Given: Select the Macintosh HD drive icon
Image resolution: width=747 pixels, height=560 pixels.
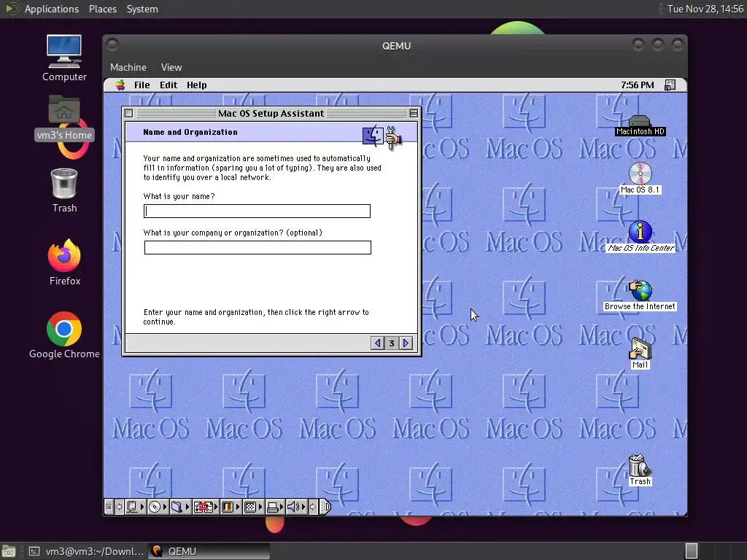Looking at the screenshot, I should pyautogui.click(x=640, y=125).
